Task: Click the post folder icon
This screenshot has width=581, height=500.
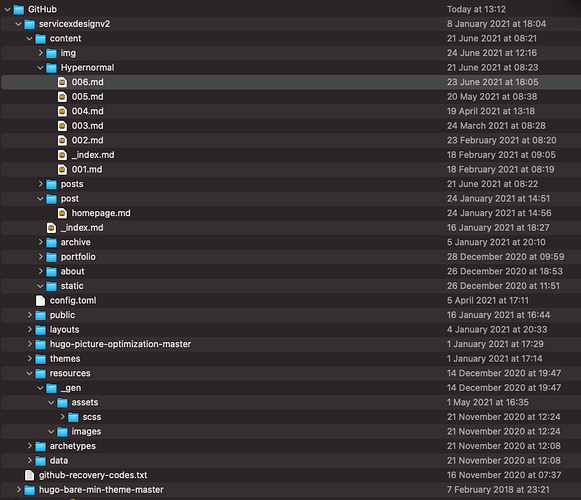Action: pos(51,199)
